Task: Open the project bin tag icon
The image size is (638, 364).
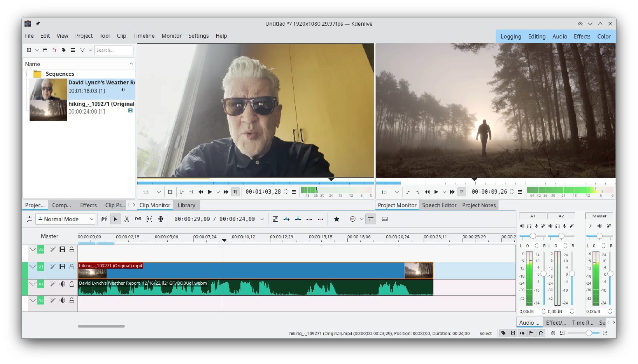Action: (63, 50)
